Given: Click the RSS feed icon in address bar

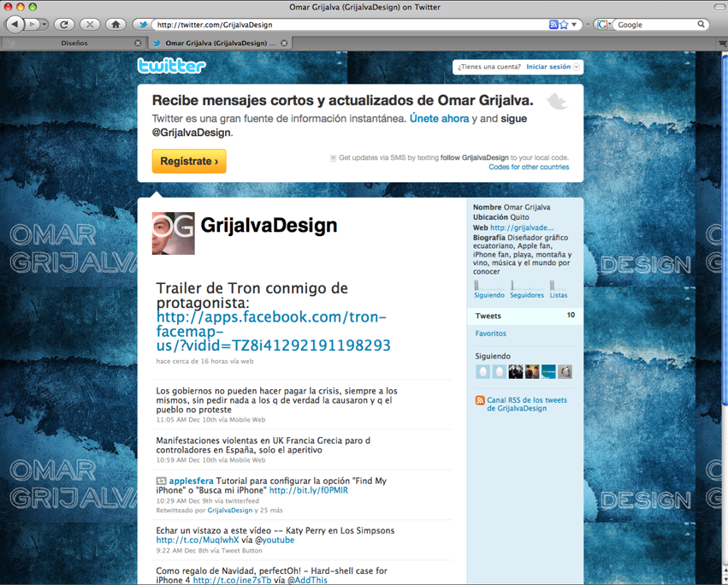Looking at the screenshot, I should click(553, 25).
